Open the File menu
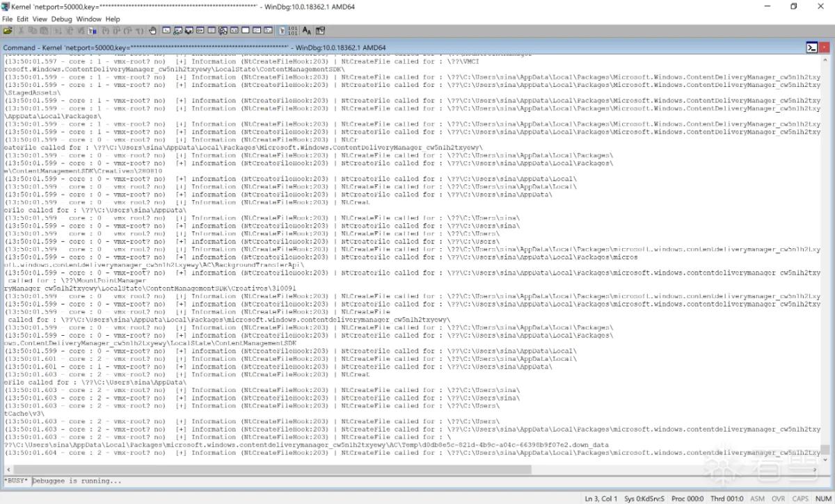 point(7,19)
